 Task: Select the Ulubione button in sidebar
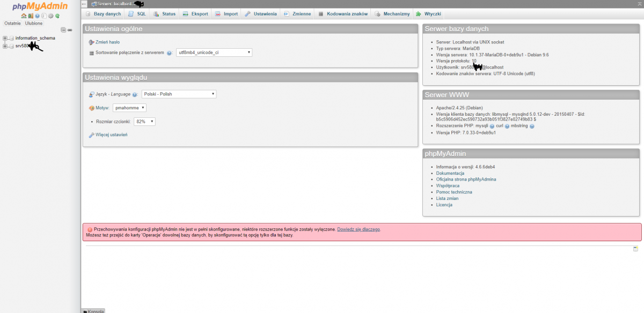click(34, 23)
